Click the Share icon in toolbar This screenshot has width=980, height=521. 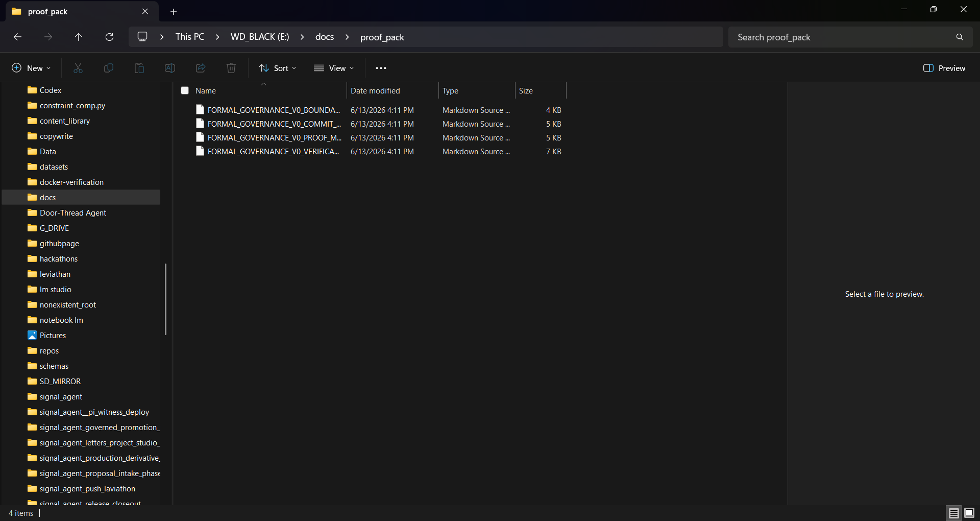point(201,68)
